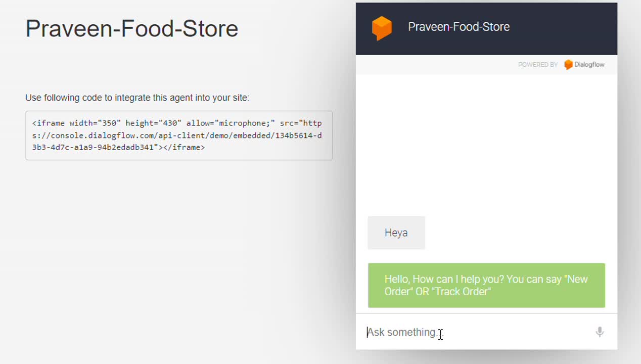Screen dimensions: 641x364
Task: Click inside the iframe embed code box
Action: point(179,135)
